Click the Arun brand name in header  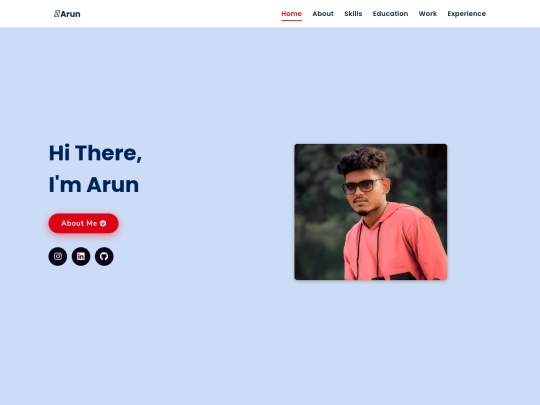[x=71, y=14]
